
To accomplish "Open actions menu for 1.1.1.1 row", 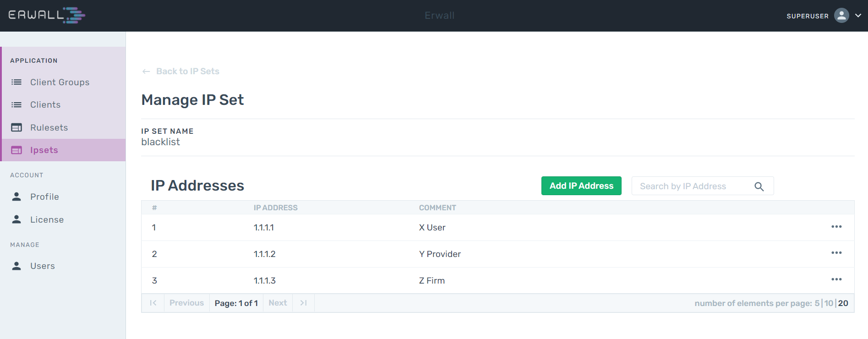I will [x=836, y=227].
